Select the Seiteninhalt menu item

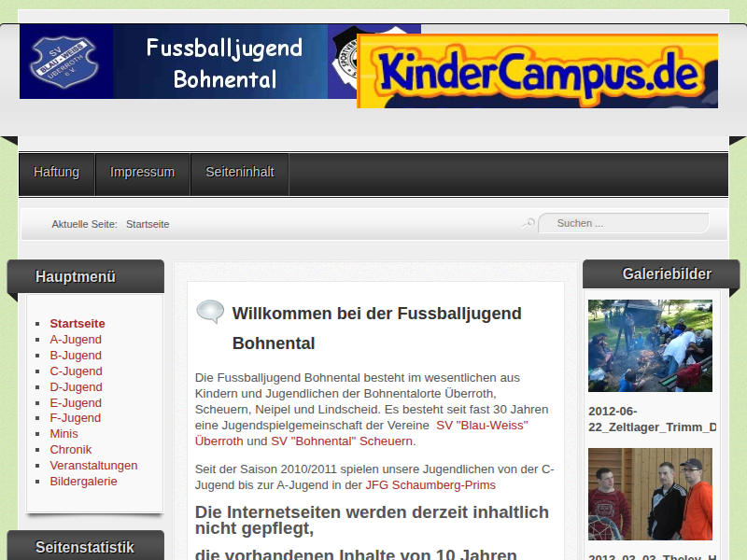point(240,173)
